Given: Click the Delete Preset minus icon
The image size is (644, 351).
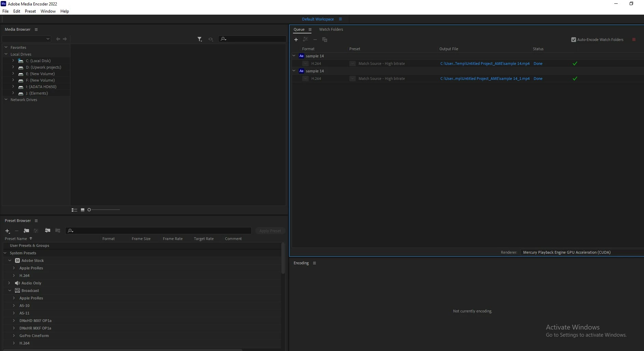Looking at the screenshot, I should point(17,231).
